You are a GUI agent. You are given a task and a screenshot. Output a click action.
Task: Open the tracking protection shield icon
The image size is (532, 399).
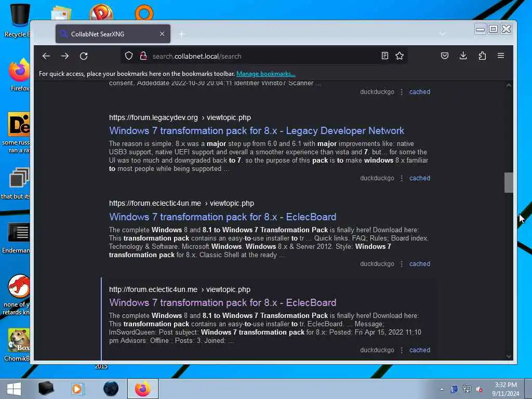point(129,56)
